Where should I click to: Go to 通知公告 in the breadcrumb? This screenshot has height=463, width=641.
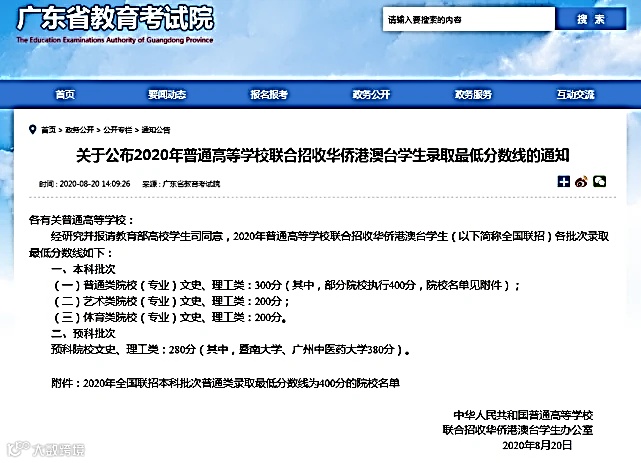pos(156,130)
